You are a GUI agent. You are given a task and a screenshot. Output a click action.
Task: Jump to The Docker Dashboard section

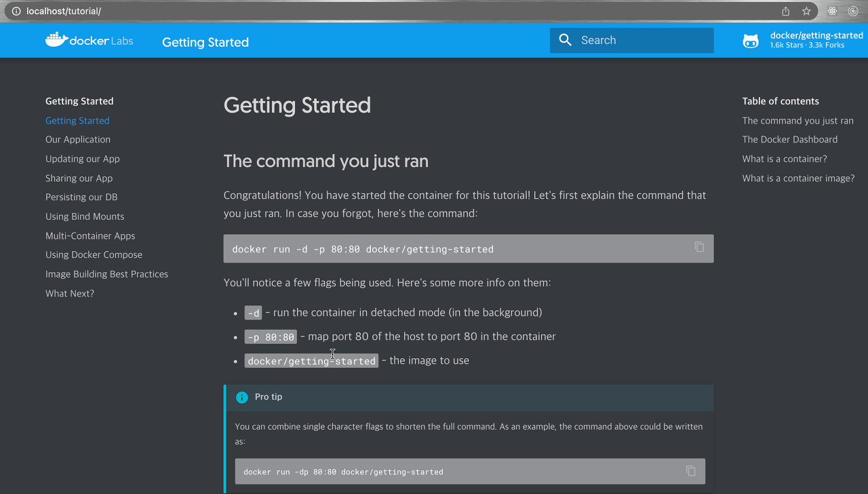point(790,140)
